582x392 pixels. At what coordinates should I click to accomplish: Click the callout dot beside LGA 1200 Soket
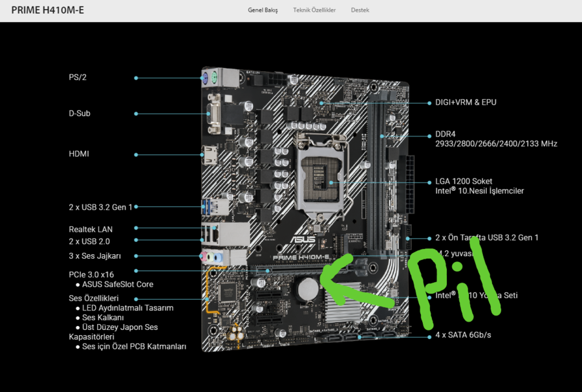coord(429,182)
